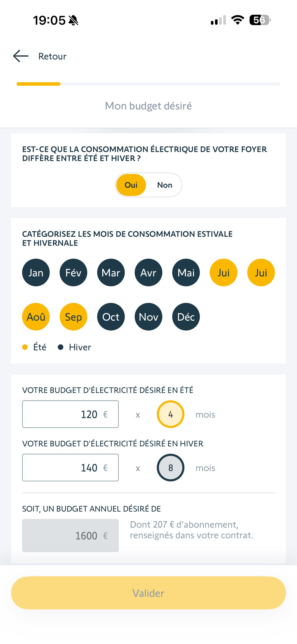Tap the summer 4 months counter circle
Image resolution: width=297 pixels, height=644 pixels.
point(171,414)
